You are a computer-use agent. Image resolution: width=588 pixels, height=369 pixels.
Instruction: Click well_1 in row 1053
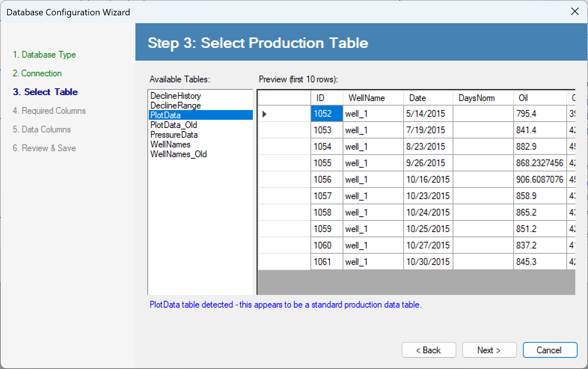click(x=373, y=130)
